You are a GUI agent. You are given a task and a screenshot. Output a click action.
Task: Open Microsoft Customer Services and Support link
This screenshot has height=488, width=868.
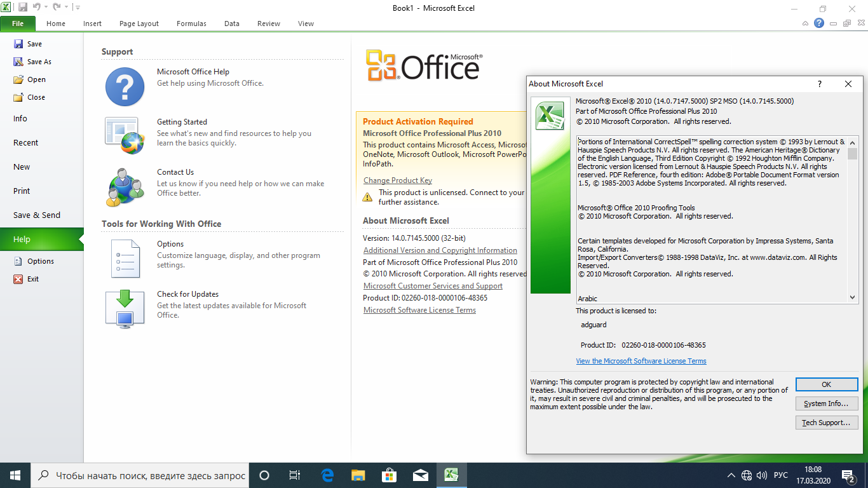pos(433,286)
